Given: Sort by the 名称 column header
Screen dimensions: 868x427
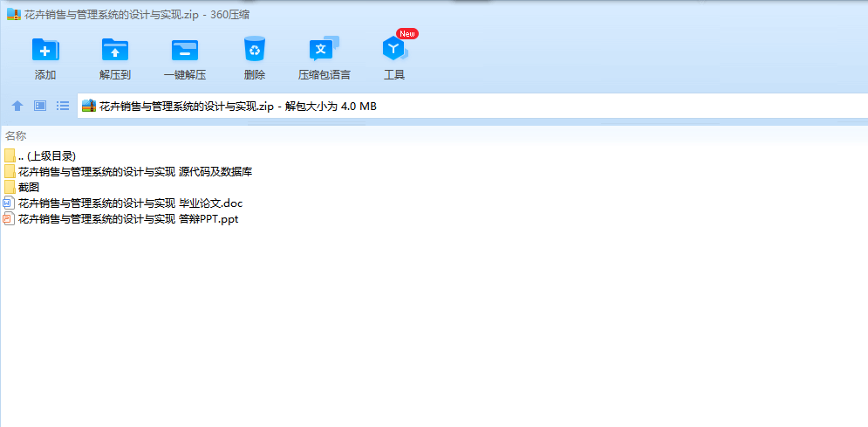Looking at the screenshot, I should coord(16,136).
